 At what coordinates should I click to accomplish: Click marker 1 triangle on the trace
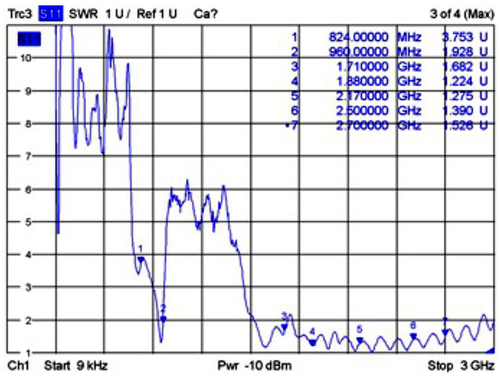point(141,259)
